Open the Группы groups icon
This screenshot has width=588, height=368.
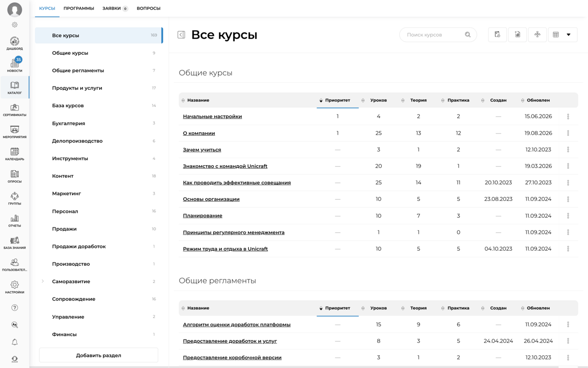(14, 198)
